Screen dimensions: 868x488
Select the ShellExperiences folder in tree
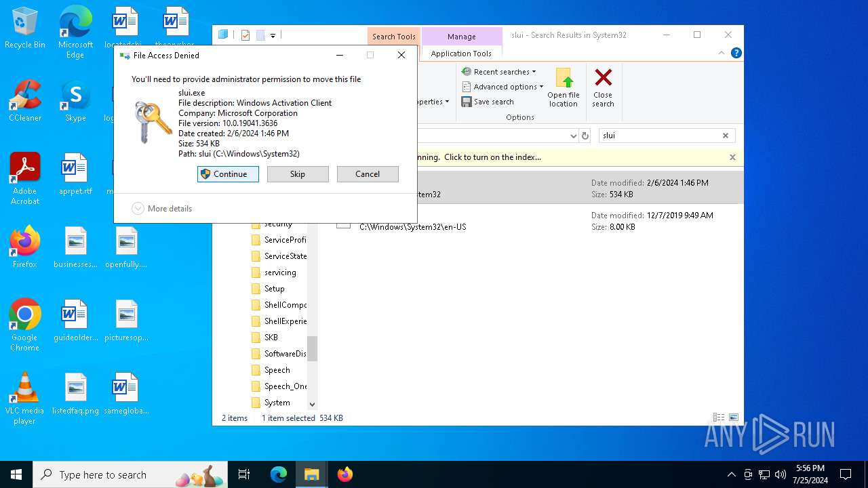tap(279, 321)
